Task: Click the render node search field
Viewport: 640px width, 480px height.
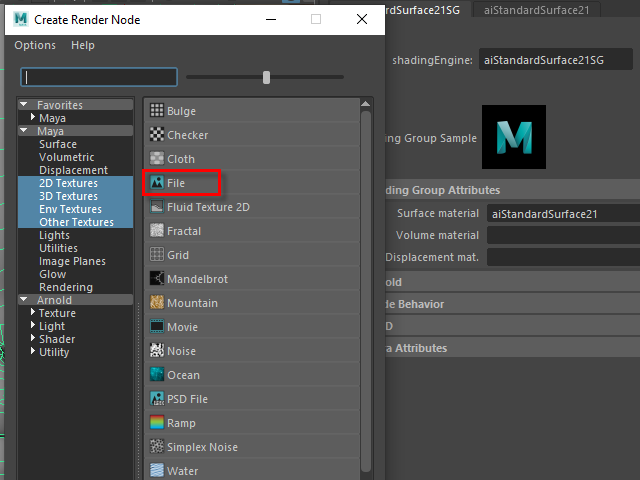Action: (x=99, y=77)
